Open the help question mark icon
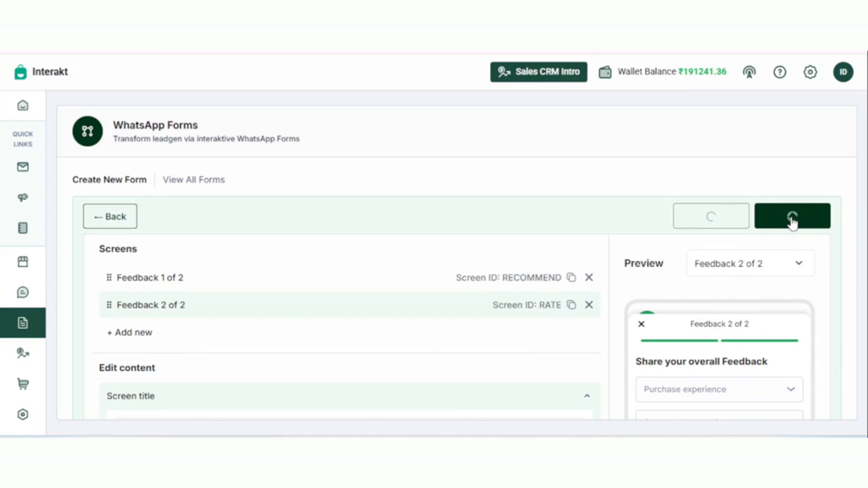The image size is (868, 488). click(780, 72)
